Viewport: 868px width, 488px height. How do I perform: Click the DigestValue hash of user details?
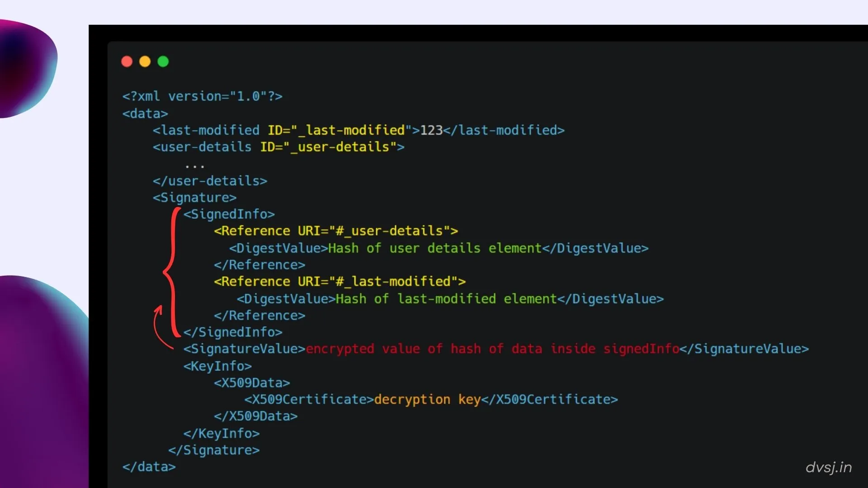434,248
